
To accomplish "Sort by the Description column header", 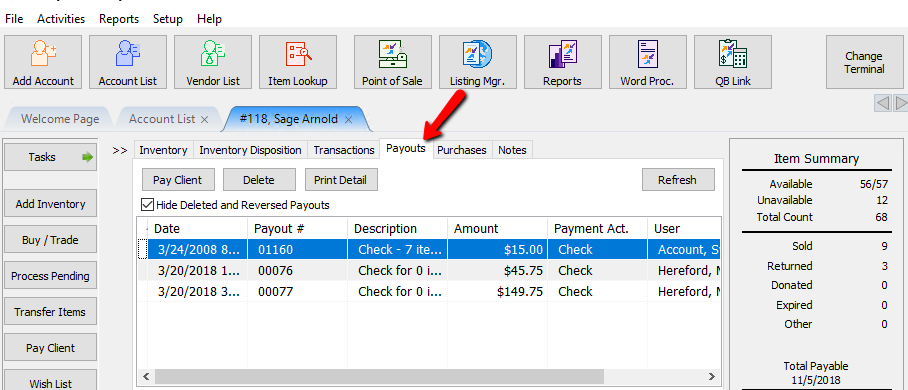I will coord(397,228).
